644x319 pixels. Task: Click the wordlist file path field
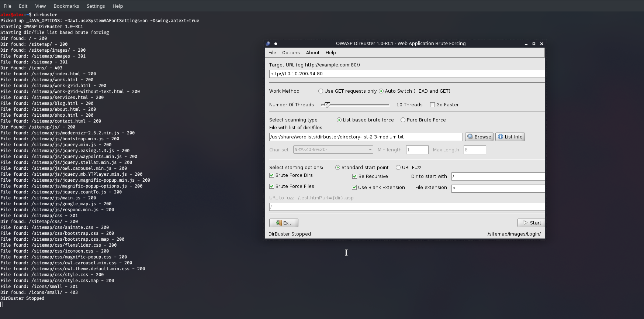366,137
